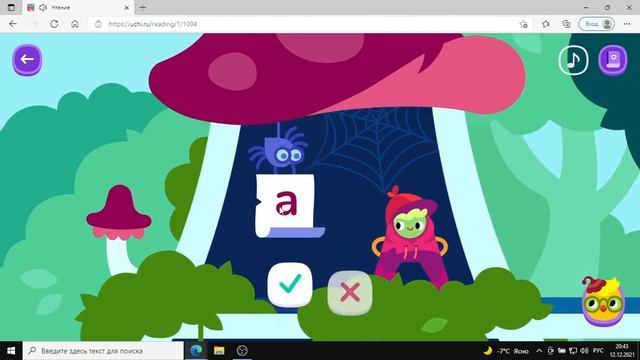The image size is (640, 360).
Task: Go back in browser navigation
Action: pyautogui.click(x=13, y=24)
